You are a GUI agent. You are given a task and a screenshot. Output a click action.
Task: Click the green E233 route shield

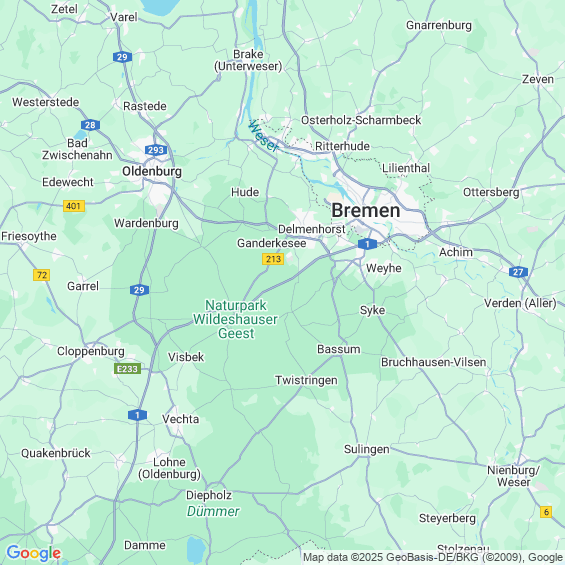[x=128, y=369]
